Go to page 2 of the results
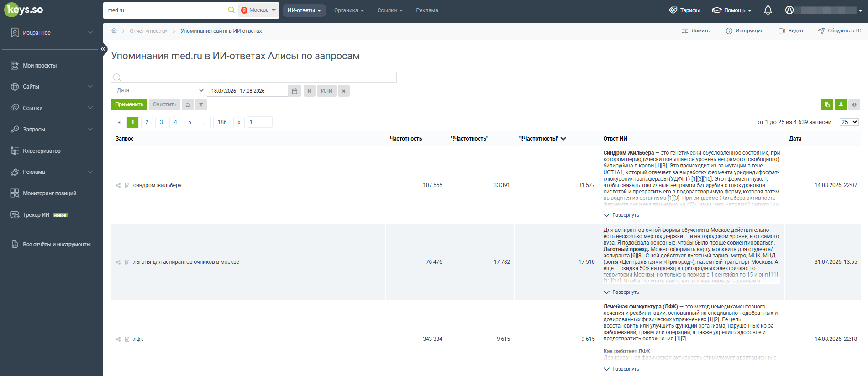This screenshot has width=868, height=376. pos(147,122)
